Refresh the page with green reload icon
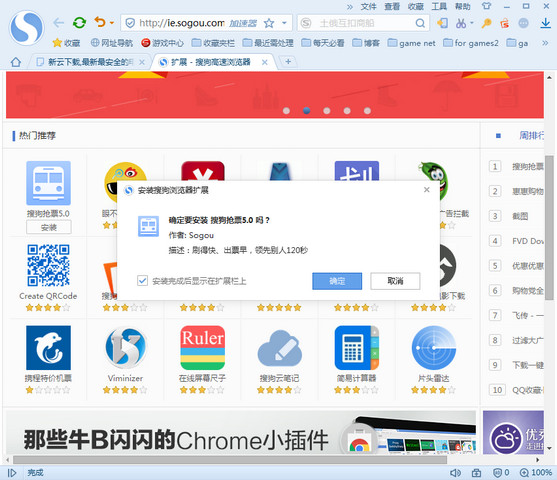 (79, 23)
